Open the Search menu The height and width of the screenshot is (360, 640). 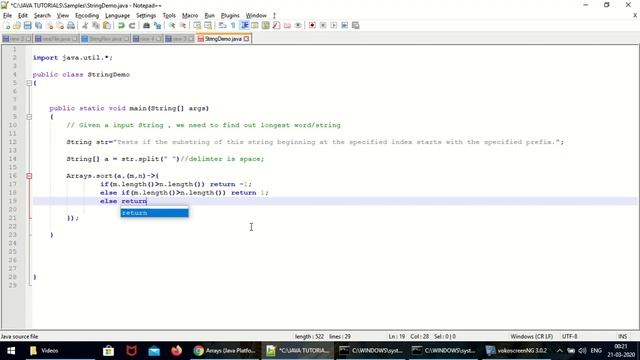coord(42,16)
